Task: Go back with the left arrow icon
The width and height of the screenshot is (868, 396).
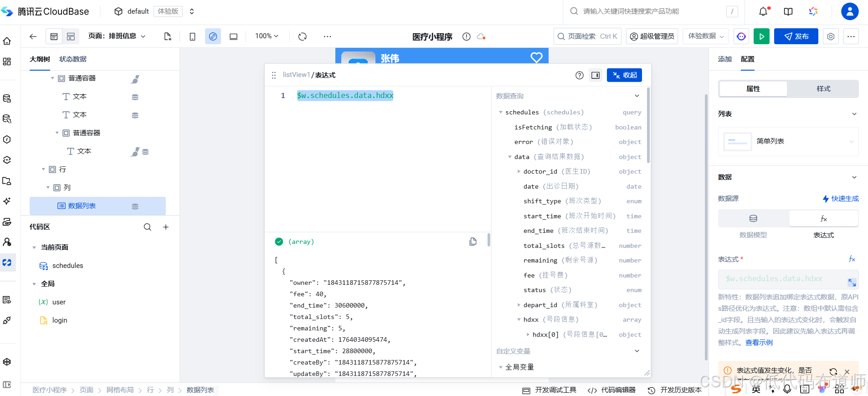Action: pos(33,36)
